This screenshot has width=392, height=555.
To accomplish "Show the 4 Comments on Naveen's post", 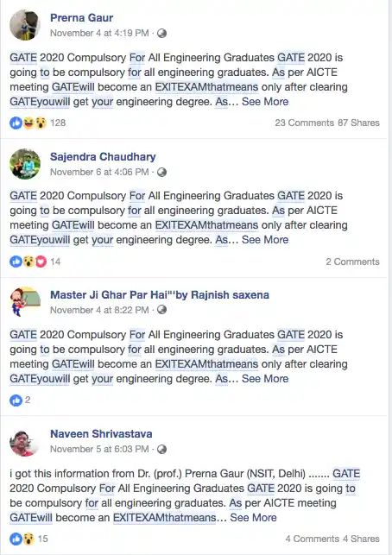I will (x=312, y=539).
